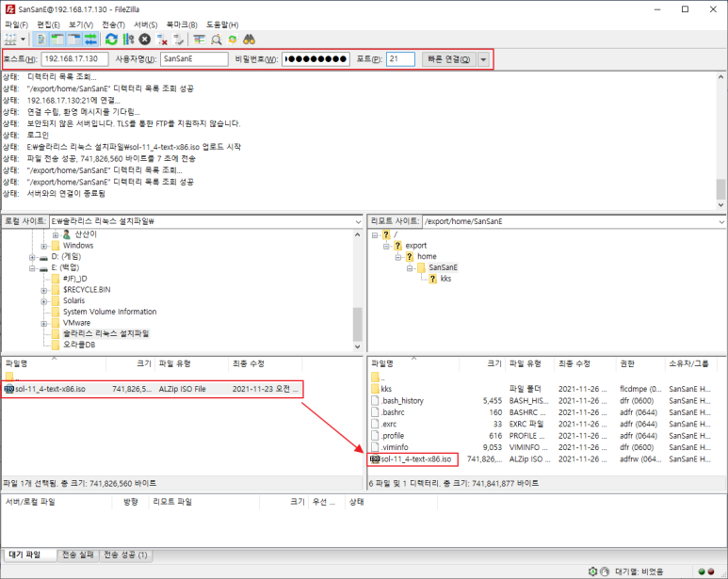Screen dimensions: 728x579
Task: Expand the Solaris folder node
Action: pos(43,301)
